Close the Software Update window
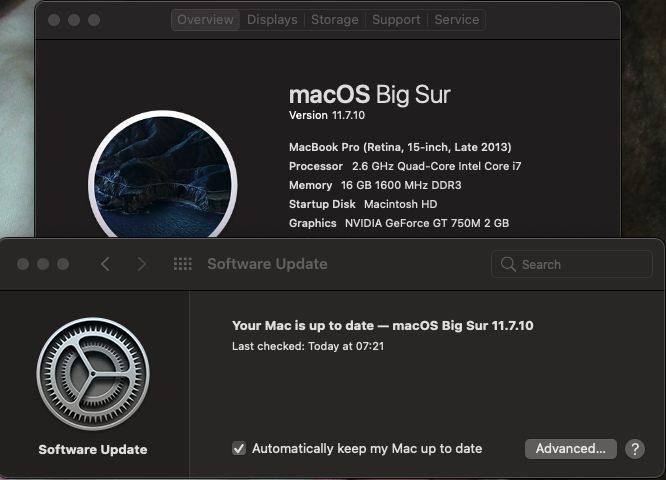Image resolution: width=666 pixels, height=480 pixels. pyautogui.click(x=23, y=264)
